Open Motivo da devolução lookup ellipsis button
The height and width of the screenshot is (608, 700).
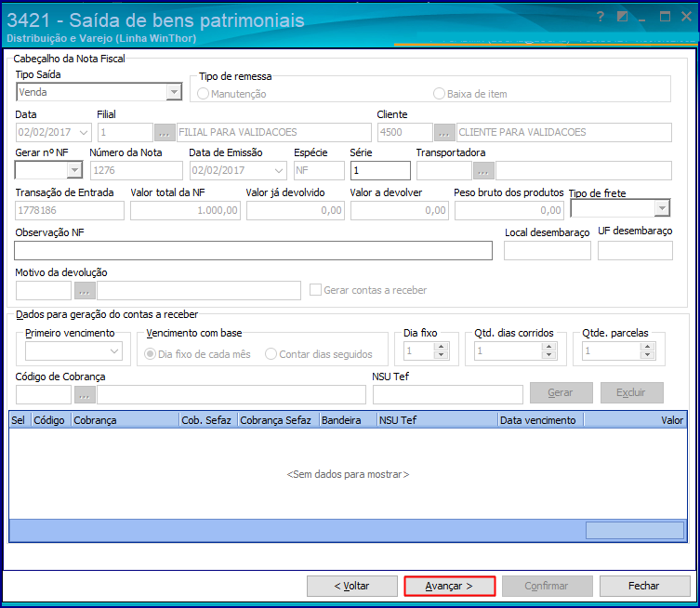pyautogui.click(x=85, y=291)
